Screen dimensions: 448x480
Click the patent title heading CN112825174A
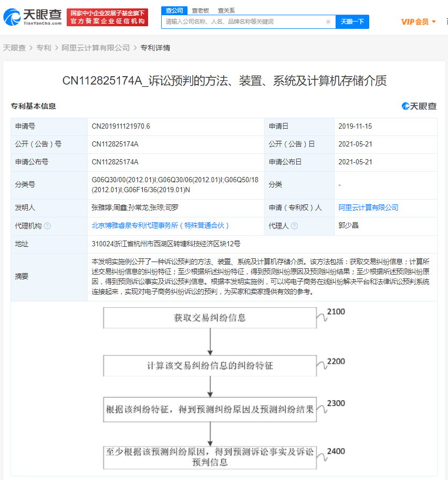(224, 80)
